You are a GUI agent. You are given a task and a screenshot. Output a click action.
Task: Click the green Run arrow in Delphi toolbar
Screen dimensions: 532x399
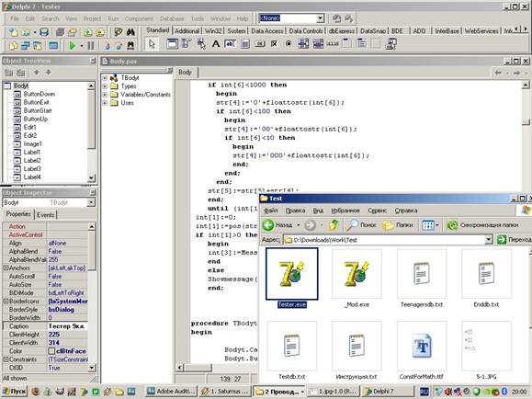coord(72,45)
